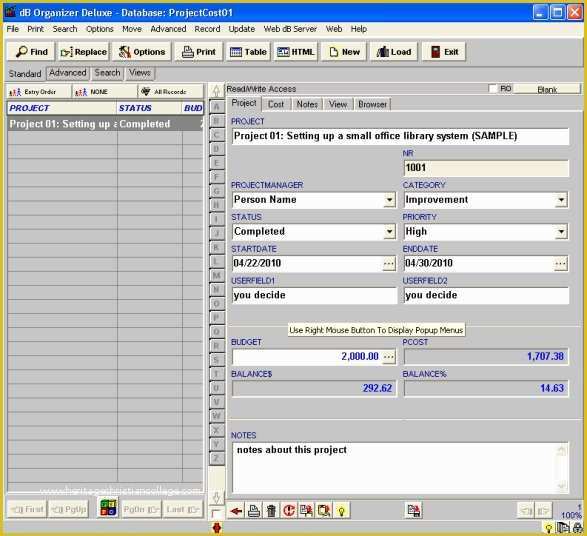The image size is (587, 536).
Task: Select the Advanced toolbar tab
Action: pos(68,73)
